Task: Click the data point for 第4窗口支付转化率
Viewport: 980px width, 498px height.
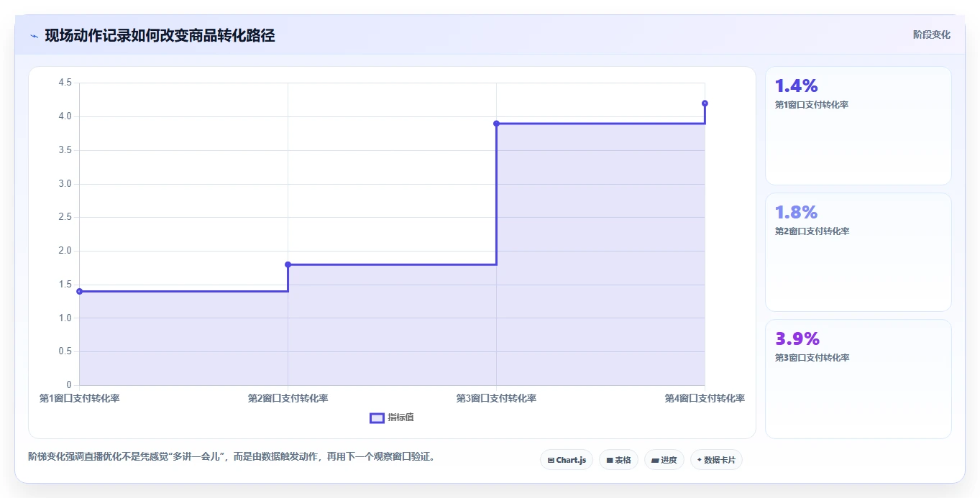Action: (705, 103)
